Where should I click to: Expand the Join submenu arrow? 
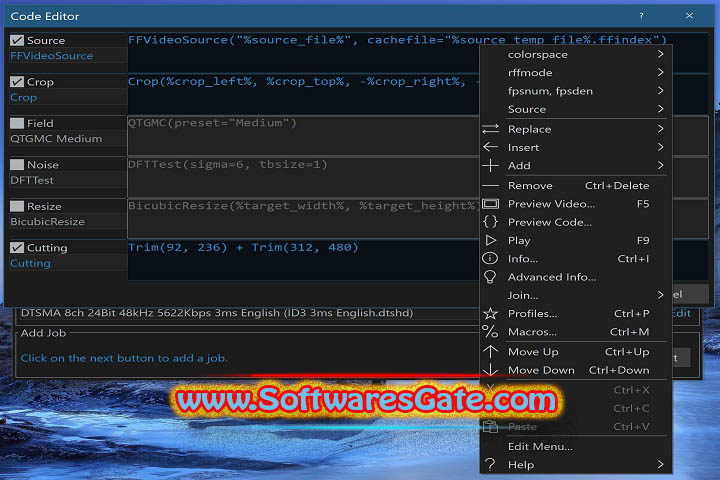pyautogui.click(x=660, y=295)
